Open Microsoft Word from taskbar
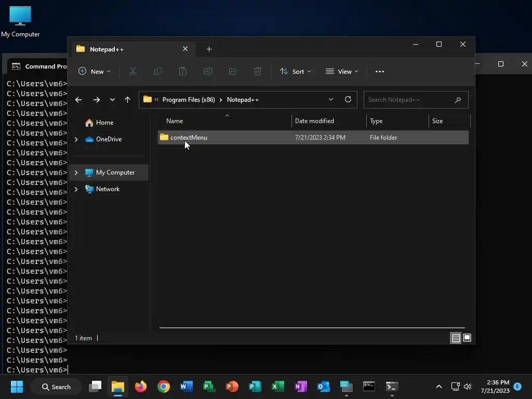 click(187, 387)
